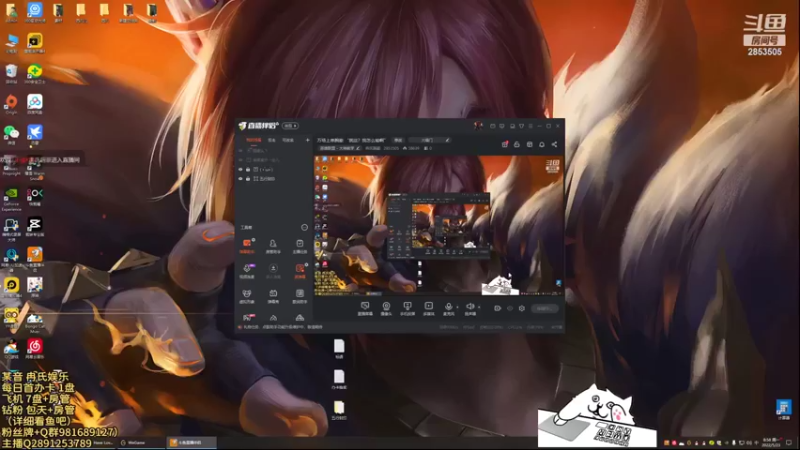The width and height of the screenshot is (800, 450).
Task: Edit the field with pencil icon beside title
Action: [x=429, y=140]
